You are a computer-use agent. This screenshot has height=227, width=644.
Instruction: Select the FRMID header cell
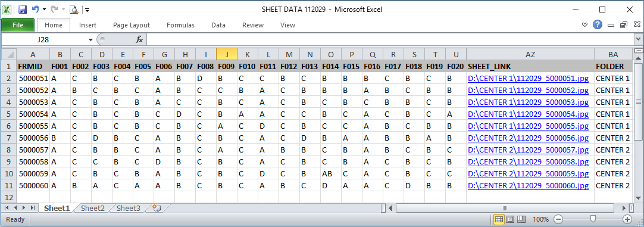33,66
